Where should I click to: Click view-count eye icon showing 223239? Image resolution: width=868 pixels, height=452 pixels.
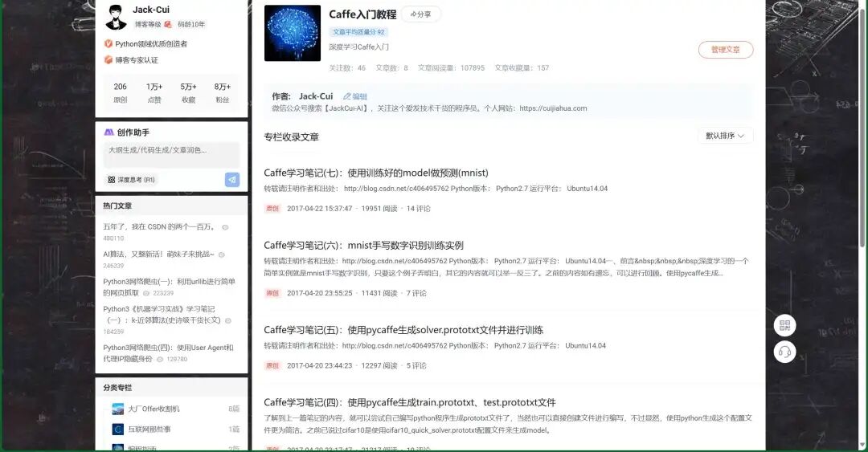click(x=147, y=293)
